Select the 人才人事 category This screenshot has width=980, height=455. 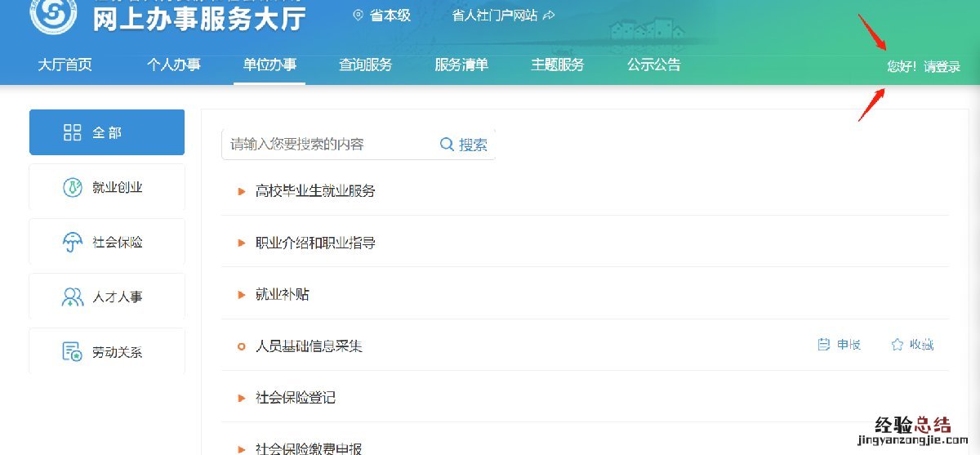(107, 297)
